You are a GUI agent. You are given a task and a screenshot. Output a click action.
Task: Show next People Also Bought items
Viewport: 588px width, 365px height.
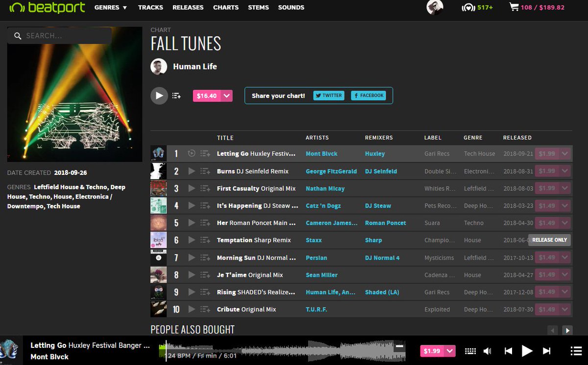567,330
